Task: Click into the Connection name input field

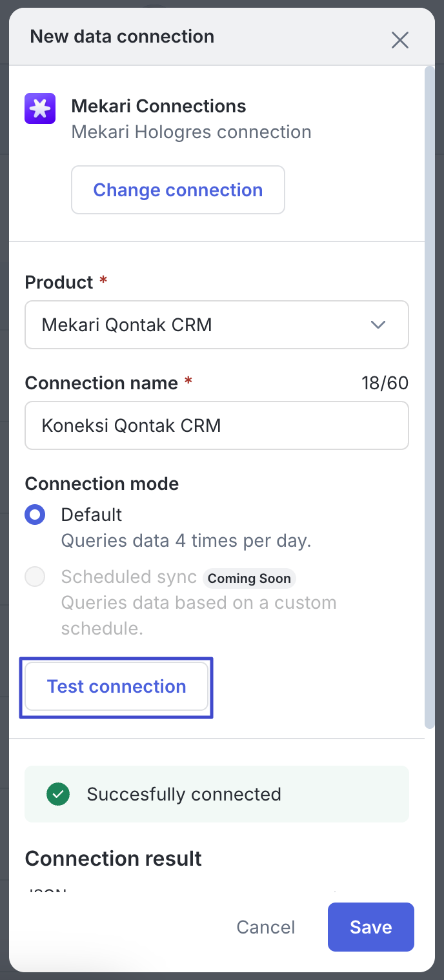Action: coord(216,425)
